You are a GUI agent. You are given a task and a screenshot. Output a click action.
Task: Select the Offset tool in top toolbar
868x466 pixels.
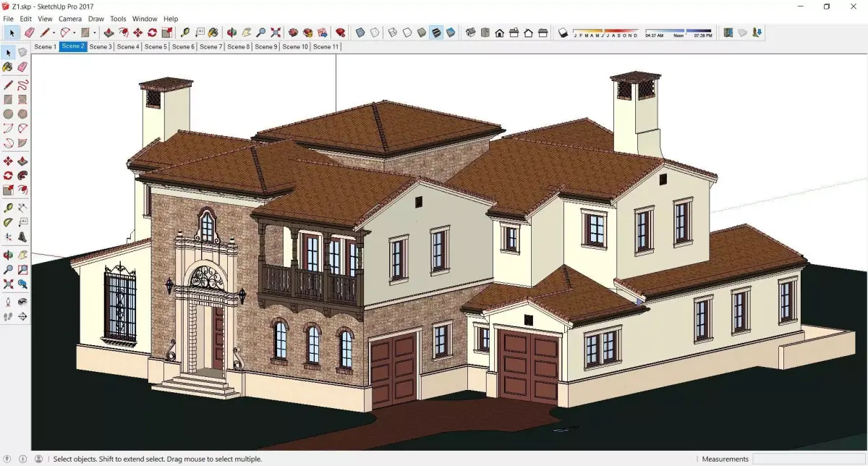coord(123,33)
